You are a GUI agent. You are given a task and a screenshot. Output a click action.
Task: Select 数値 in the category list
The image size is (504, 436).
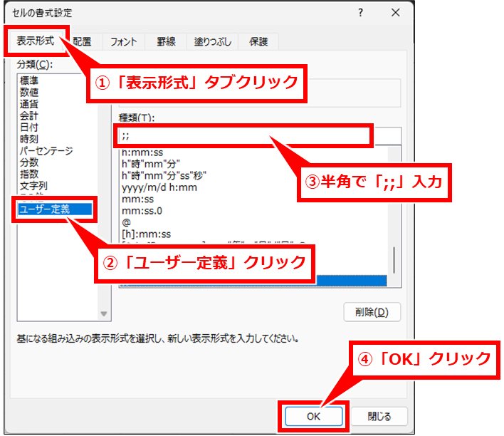tap(29, 92)
